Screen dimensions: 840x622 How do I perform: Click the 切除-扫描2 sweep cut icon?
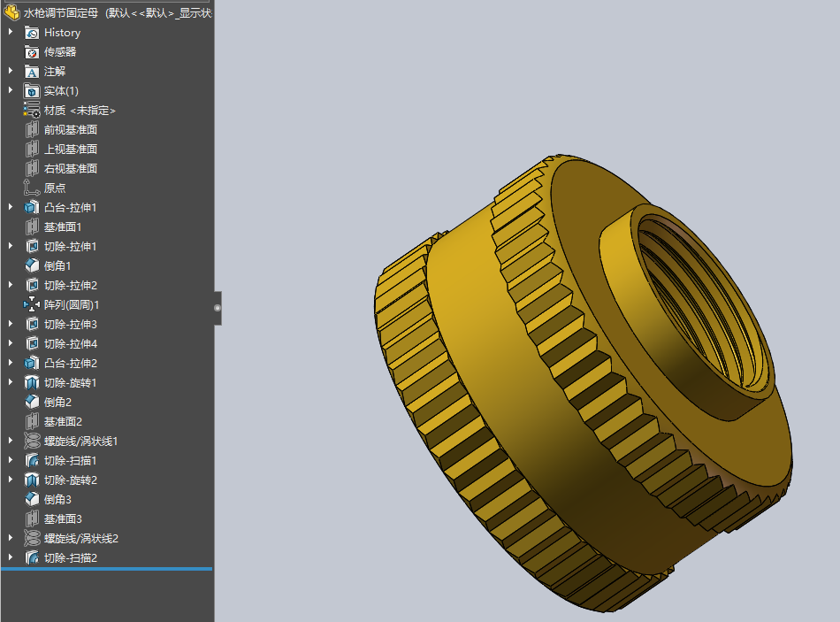click(x=32, y=558)
